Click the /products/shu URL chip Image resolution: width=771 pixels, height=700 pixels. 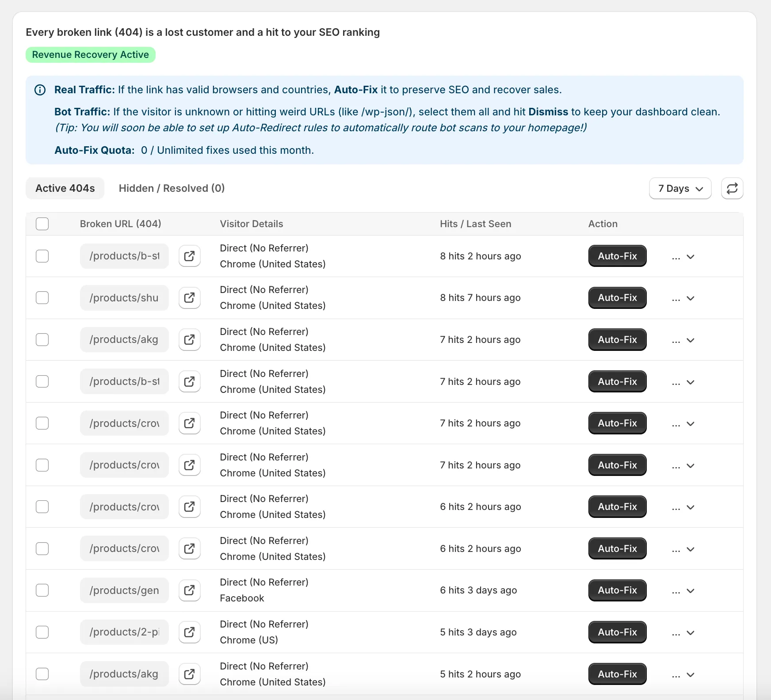pyautogui.click(x=124, y=298)
